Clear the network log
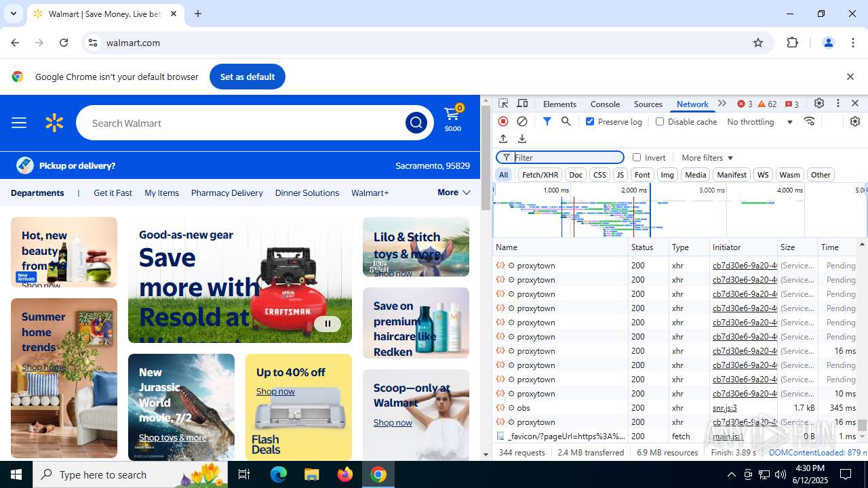868x488 pixels. point(522,121)
